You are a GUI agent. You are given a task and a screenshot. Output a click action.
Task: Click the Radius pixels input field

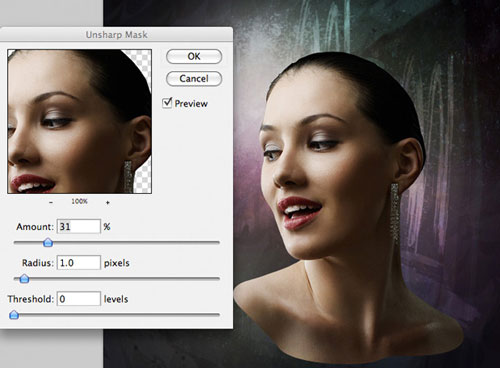[x=79, y=263]
